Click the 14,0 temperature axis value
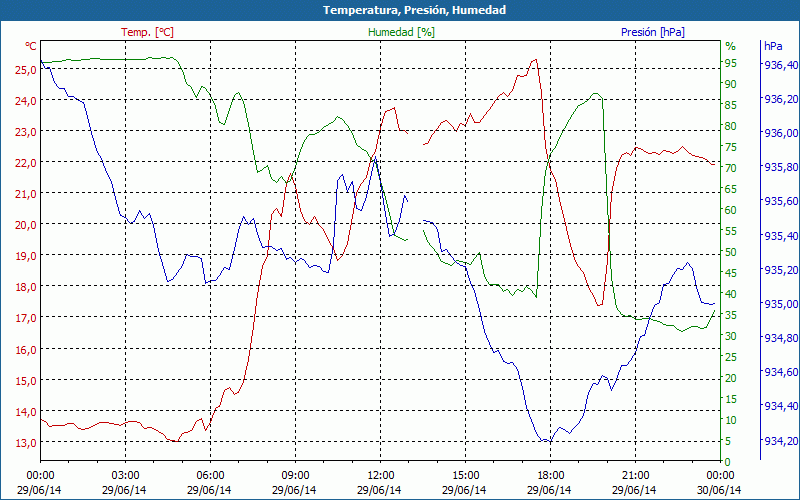800x500 pixels. click(x=26, y=412)
